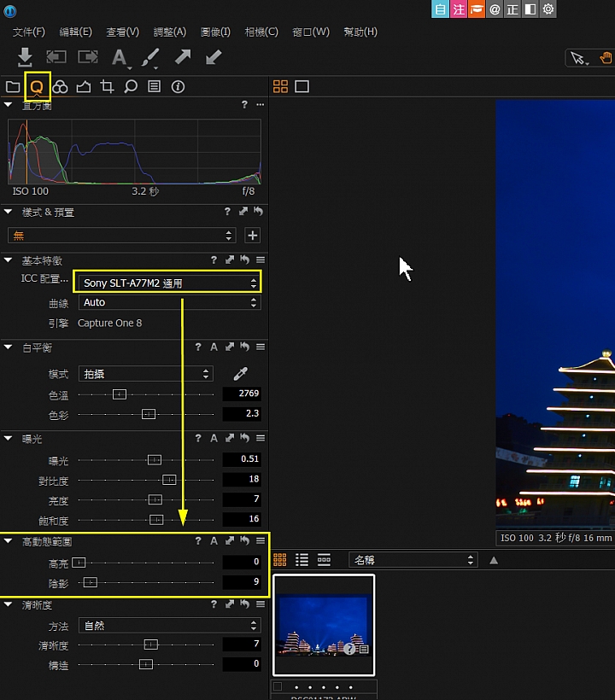Toggle ascending sort order triangle

pyautogui.click(x=494, y=560)
